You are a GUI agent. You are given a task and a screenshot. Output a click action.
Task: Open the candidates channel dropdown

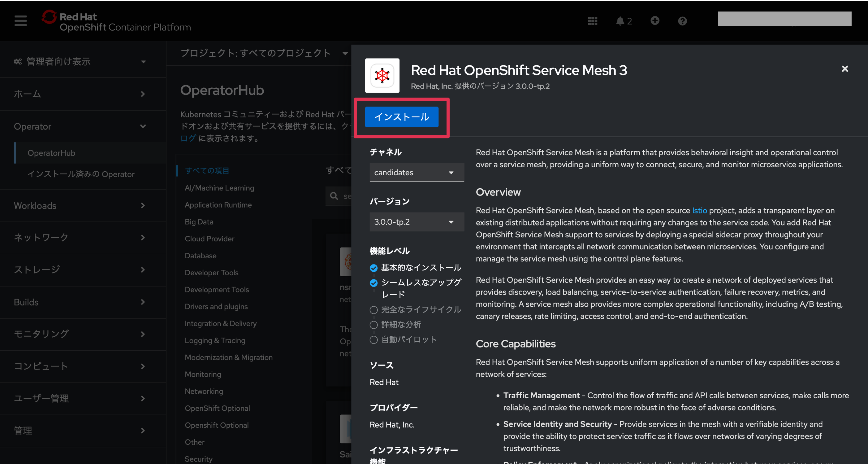pos(417,172)
